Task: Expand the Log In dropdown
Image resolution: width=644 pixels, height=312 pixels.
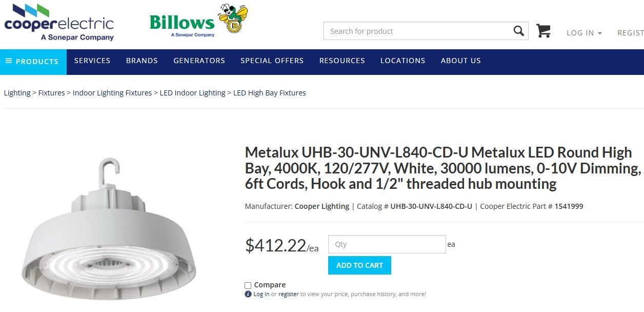Action: coord(583,33)
